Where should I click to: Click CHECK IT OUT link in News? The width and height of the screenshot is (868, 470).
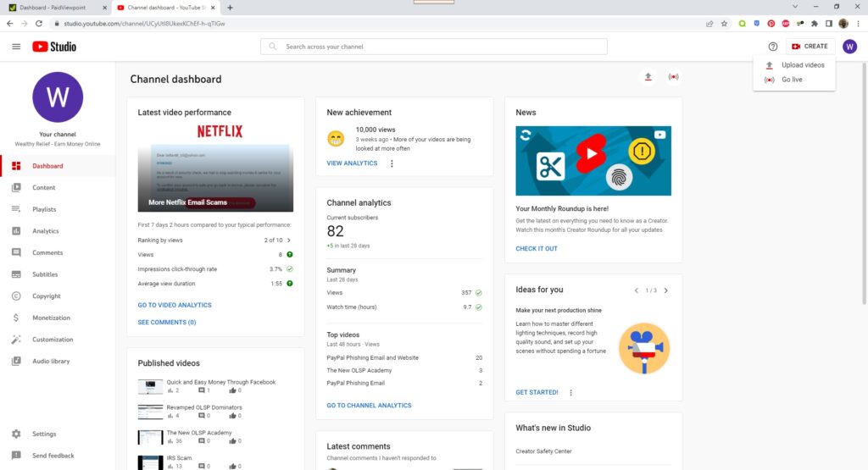click(x=537, y=249)
